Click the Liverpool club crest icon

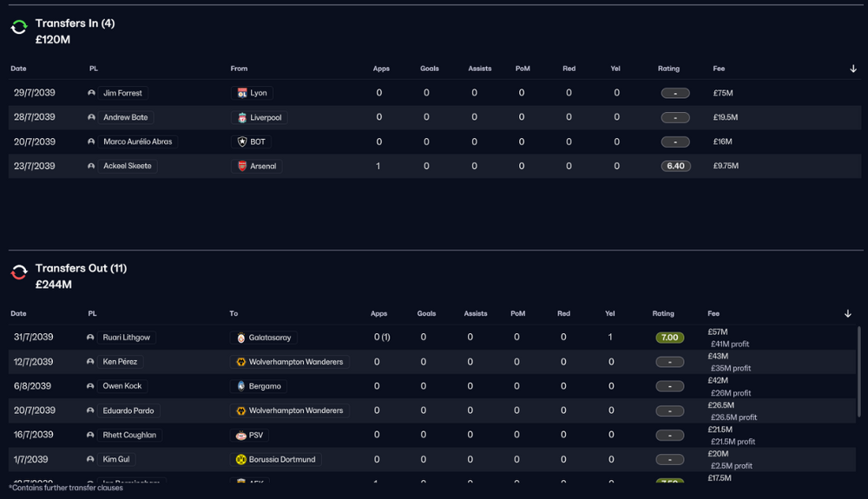242,117
